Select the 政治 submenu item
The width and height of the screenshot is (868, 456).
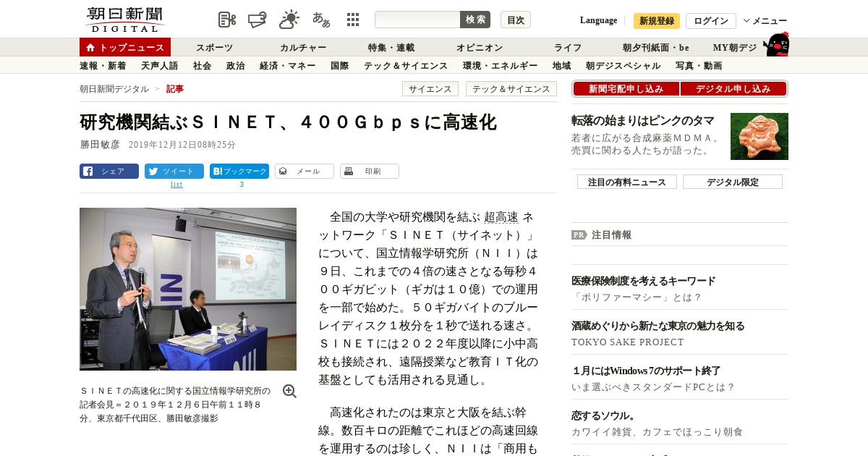pos(235,66)
